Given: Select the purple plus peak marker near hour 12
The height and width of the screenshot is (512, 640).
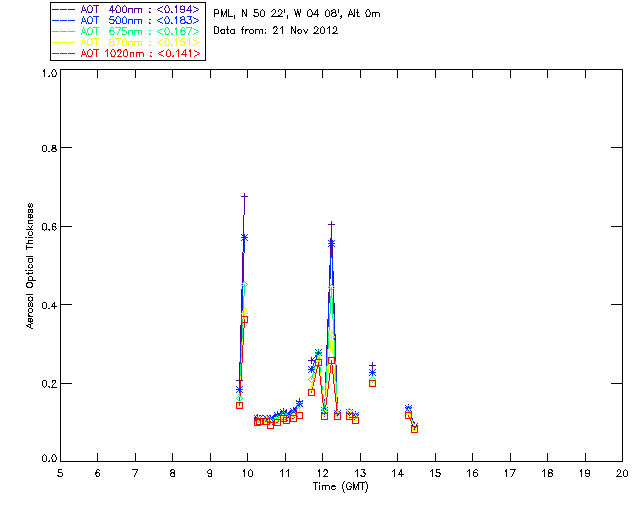Looking at the screenshot, I should click(x=331, y=224).
